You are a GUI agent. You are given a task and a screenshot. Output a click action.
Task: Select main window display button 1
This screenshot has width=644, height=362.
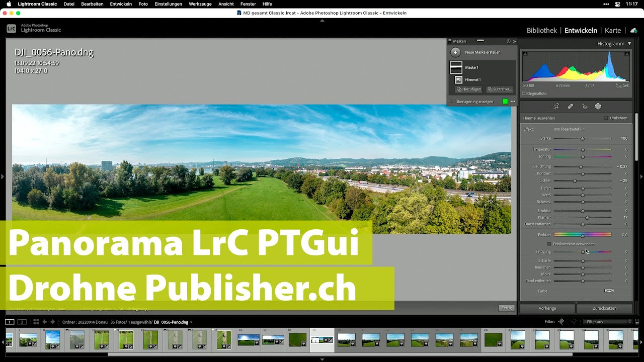coord(10,322)
